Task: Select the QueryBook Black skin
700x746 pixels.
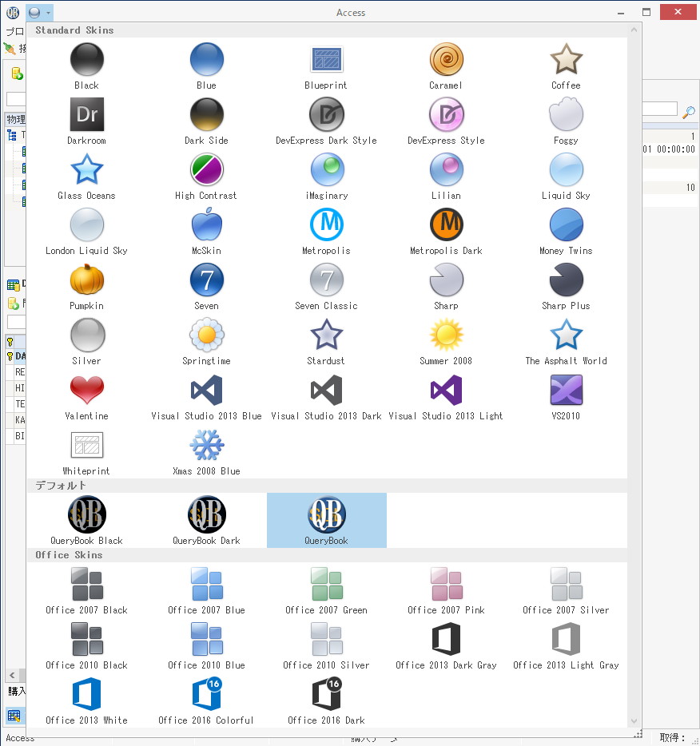Action: click(x=86, y=521)
